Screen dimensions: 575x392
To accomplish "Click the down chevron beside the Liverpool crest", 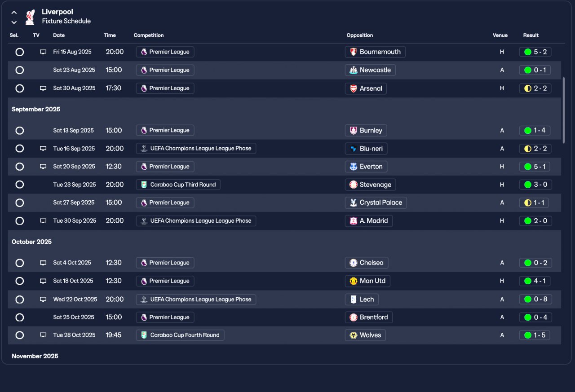I will pyautogui.click(x=14, y=22).
